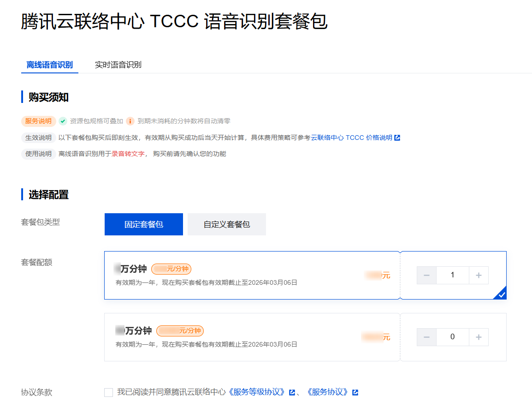
Task: Click the 服务说明 tag
Action: coord(38,121)
